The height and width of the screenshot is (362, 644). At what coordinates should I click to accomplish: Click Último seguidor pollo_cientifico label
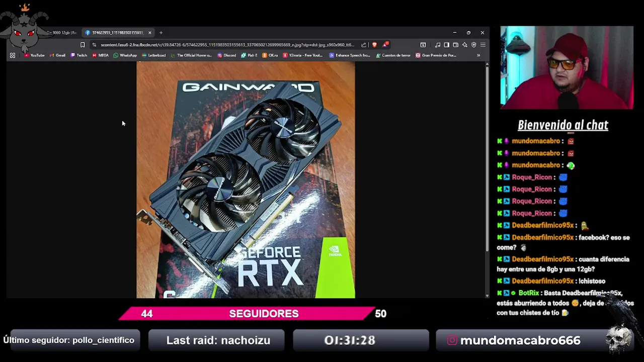point(69,340)
